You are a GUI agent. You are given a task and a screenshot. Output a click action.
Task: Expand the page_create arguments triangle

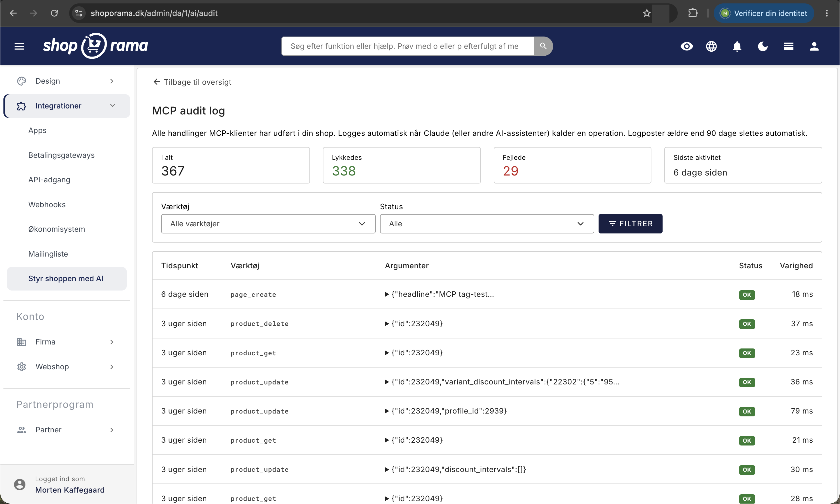pyautogui.click(x=387, y=294)
